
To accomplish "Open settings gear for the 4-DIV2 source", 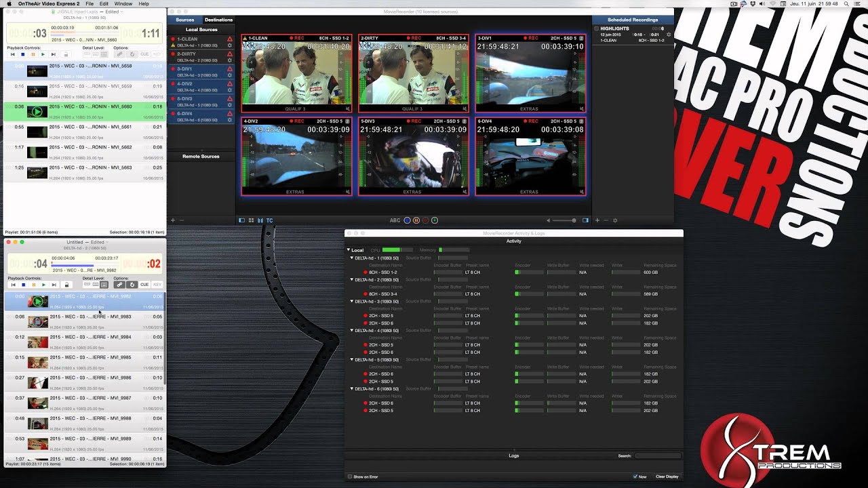I will [x=230, y=91].
